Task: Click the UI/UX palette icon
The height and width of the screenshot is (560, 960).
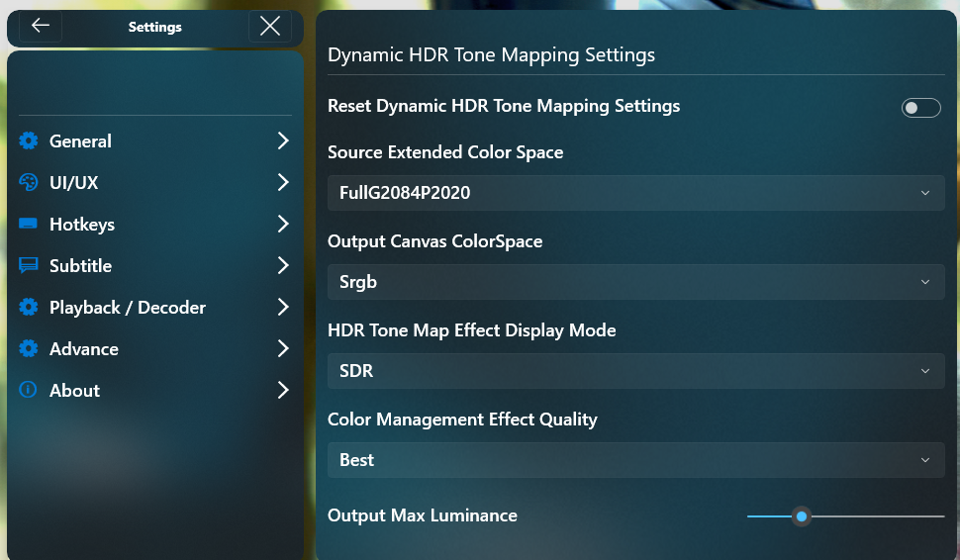Action: (x=28, y=182)
